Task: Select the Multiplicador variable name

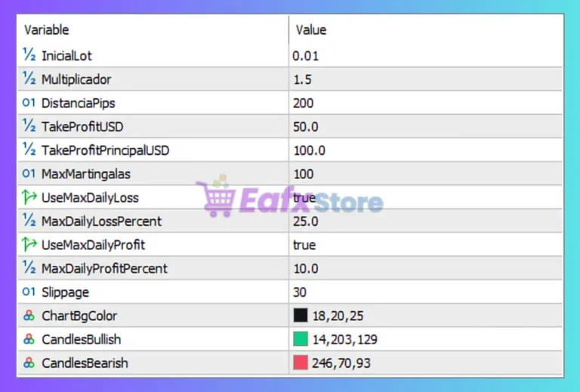Action: pyautogui.click(x=76, y=79)
